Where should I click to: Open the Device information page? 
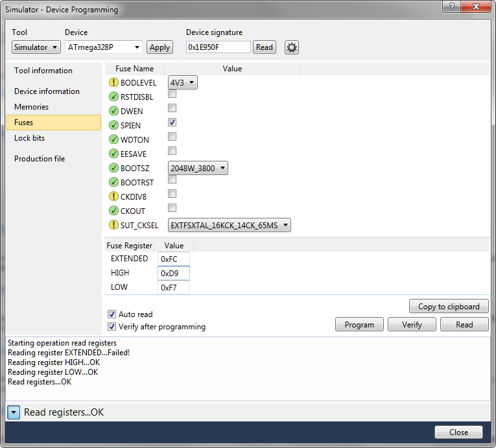pos(47,91)
